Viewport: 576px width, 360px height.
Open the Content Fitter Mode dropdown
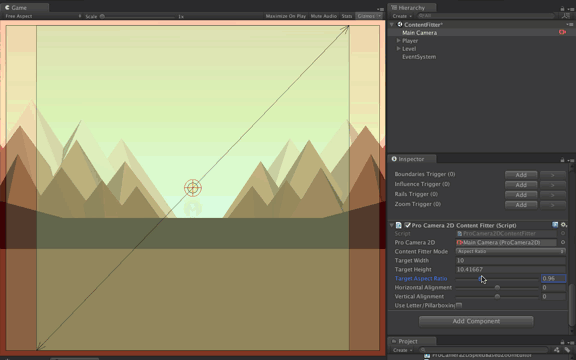tap(511, 251)
